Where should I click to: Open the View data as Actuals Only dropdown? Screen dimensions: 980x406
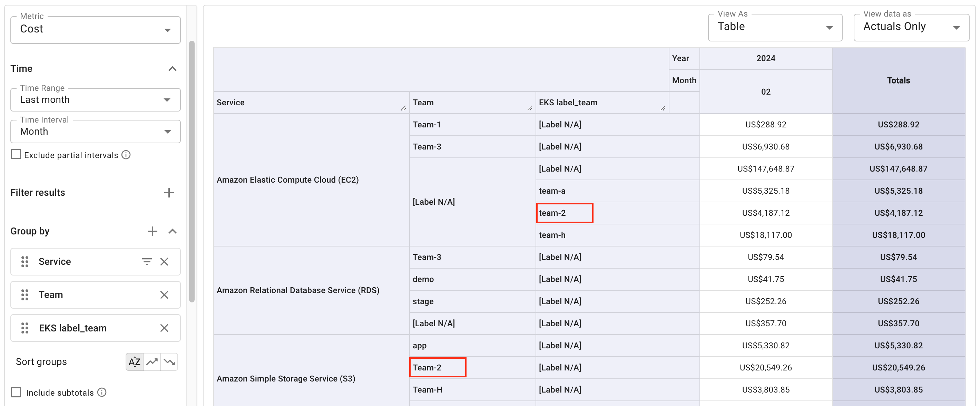pos(958,27)
